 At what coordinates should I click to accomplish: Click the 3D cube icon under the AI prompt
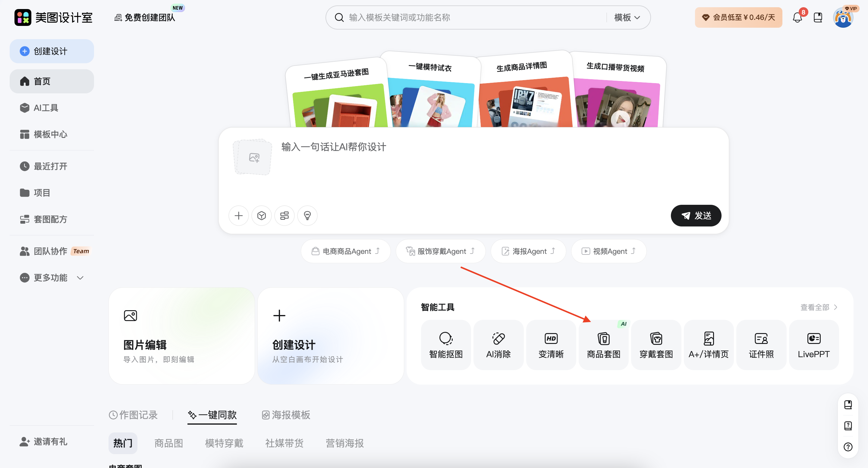pos(262,216)
